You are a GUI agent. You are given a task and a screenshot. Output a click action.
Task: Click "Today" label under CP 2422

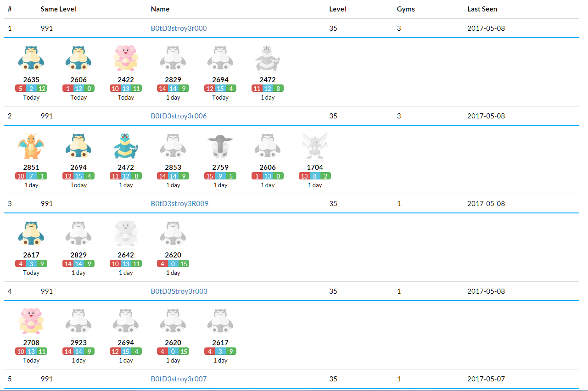[x=126, y=97]
